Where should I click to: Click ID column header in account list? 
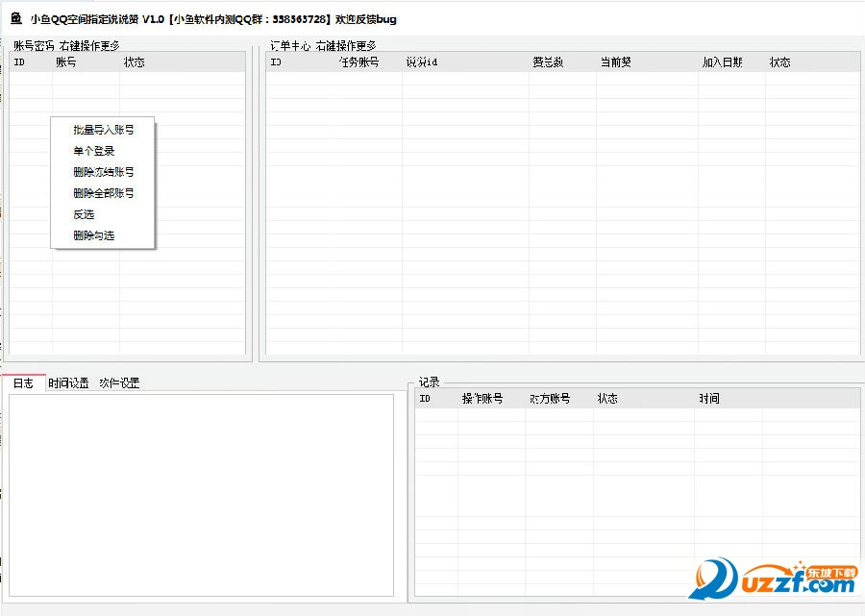[31, 62]
